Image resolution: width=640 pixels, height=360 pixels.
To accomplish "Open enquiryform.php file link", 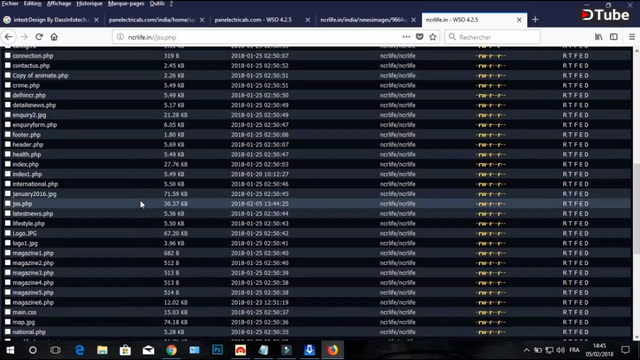I will (35, 125).
